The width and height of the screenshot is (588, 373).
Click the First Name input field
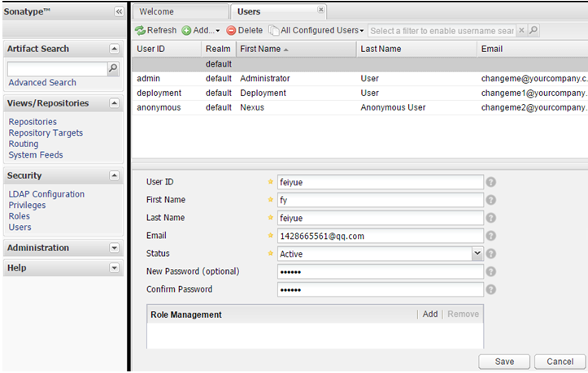[x=381, y=200]
